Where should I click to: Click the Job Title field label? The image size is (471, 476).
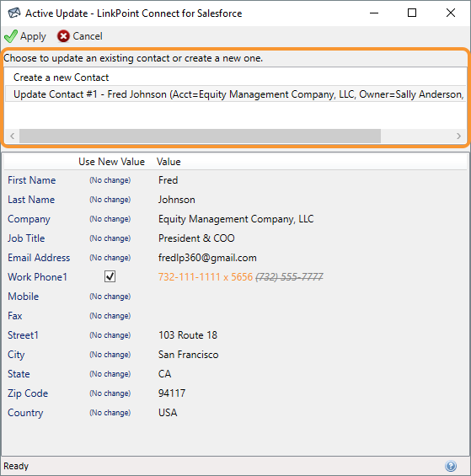click(x=26, y=238)
